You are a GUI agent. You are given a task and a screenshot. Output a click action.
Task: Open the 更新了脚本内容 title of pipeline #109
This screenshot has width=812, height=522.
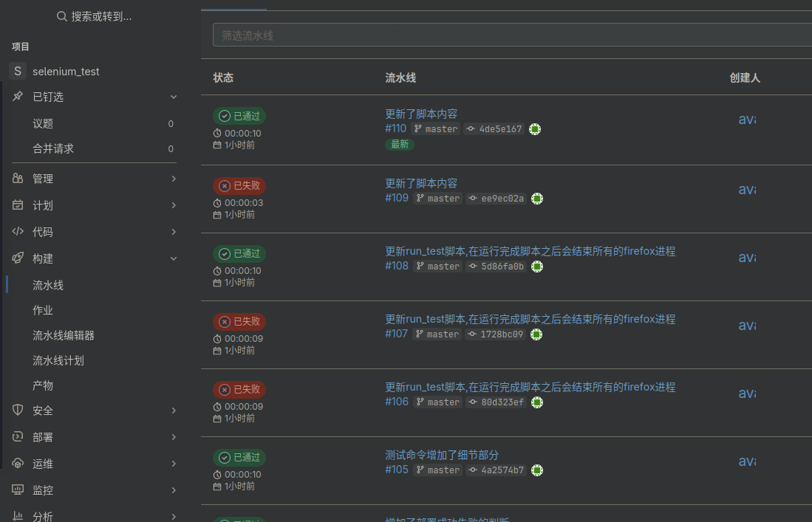(x=421, y=184)
